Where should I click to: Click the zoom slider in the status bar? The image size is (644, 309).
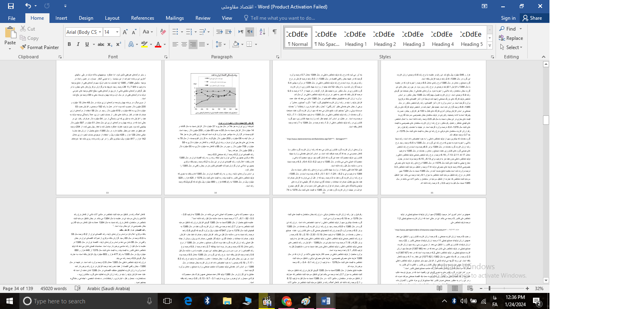[x=489, y=288]
